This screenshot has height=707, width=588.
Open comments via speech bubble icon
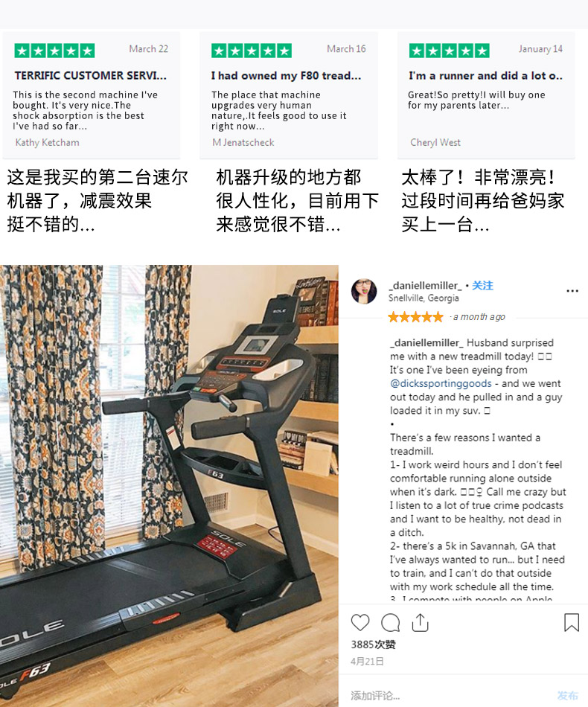[391, 623]
